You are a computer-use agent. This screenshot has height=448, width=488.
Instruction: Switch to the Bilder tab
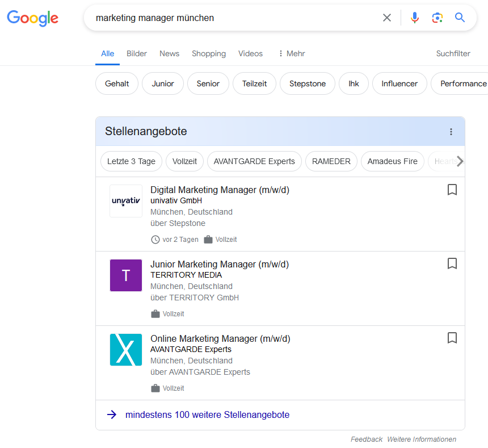136,53
